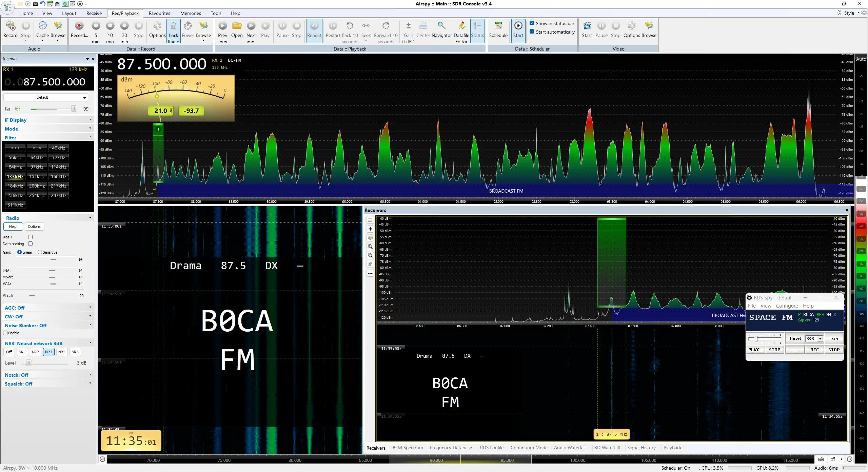Open RDS Spy frequency combo box

(814, 338)
